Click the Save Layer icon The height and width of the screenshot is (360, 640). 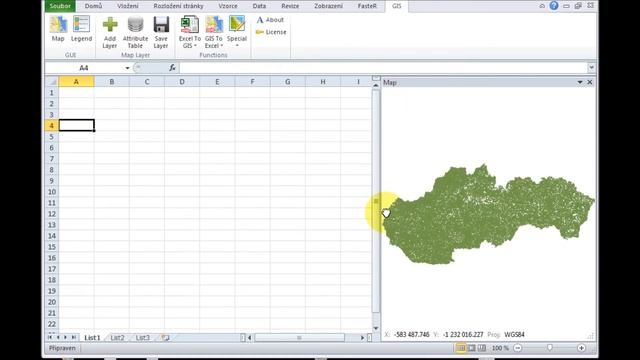161,32
